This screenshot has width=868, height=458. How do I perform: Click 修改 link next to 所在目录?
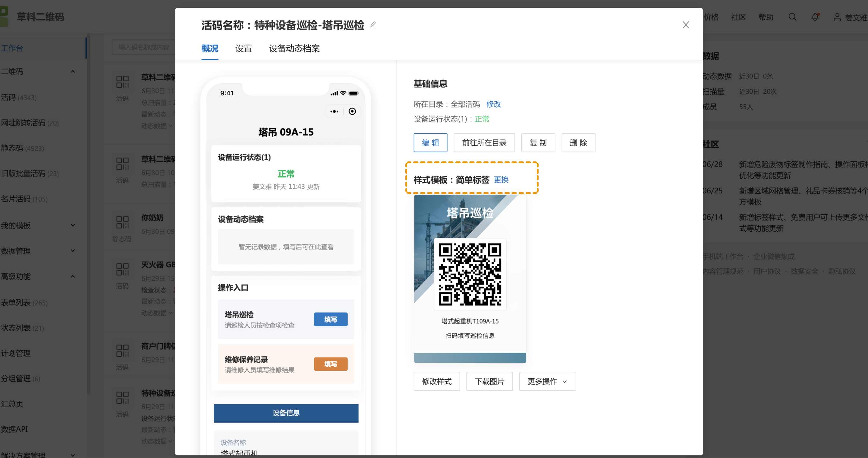[494, 104]
